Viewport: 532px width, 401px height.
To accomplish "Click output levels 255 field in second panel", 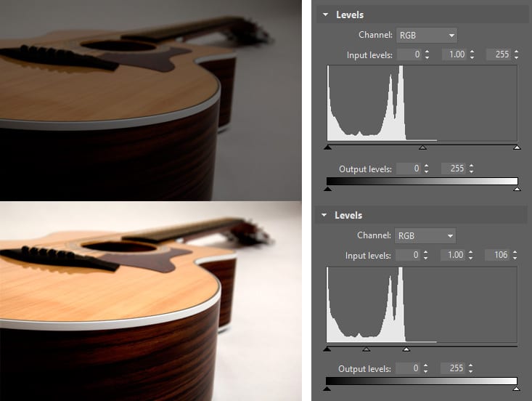I will pos(453,368).
